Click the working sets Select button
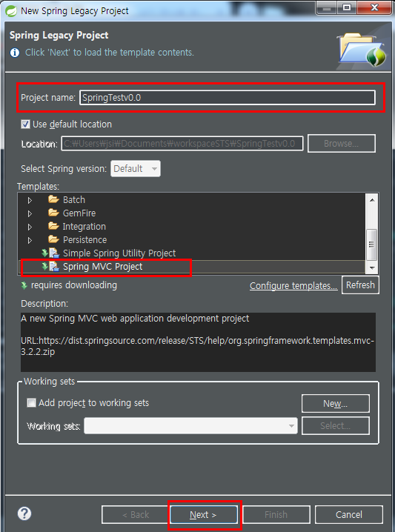This screenshot has height=532, width=395. point(335,426)
